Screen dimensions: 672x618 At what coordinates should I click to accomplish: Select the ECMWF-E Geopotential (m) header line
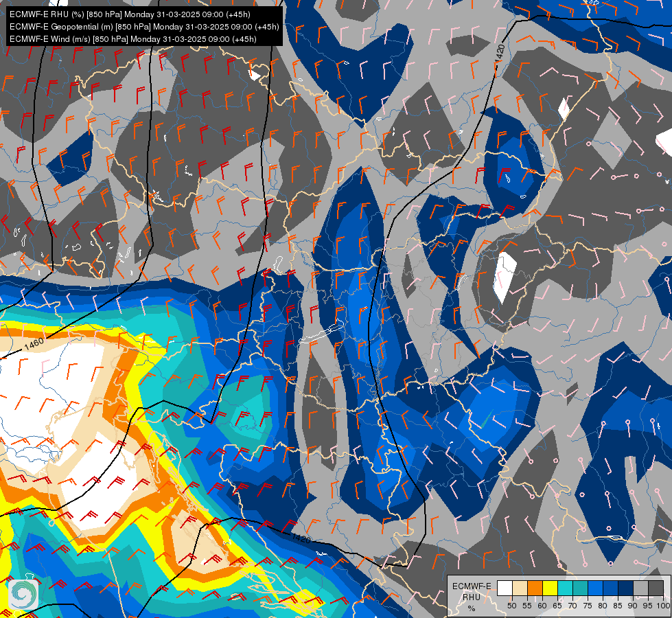144,27
